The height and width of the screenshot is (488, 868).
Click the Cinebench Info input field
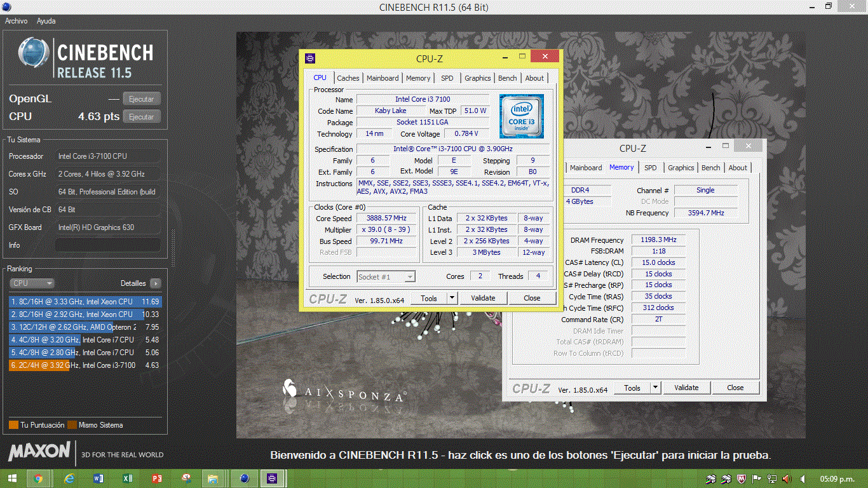[108, 245]
